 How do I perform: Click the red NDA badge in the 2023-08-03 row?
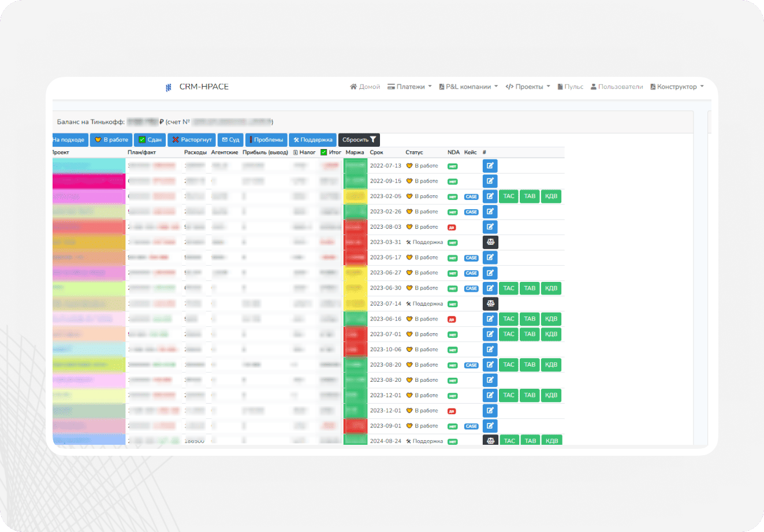pos(452,228)
